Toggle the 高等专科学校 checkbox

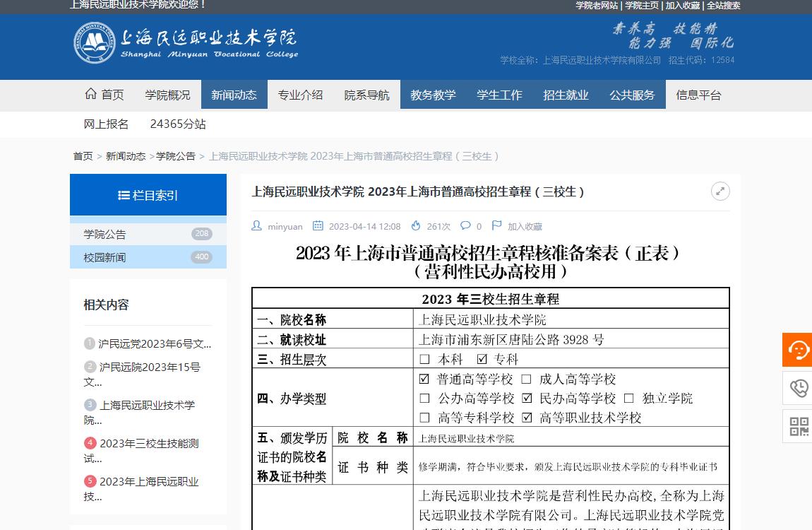coord(424,418)
